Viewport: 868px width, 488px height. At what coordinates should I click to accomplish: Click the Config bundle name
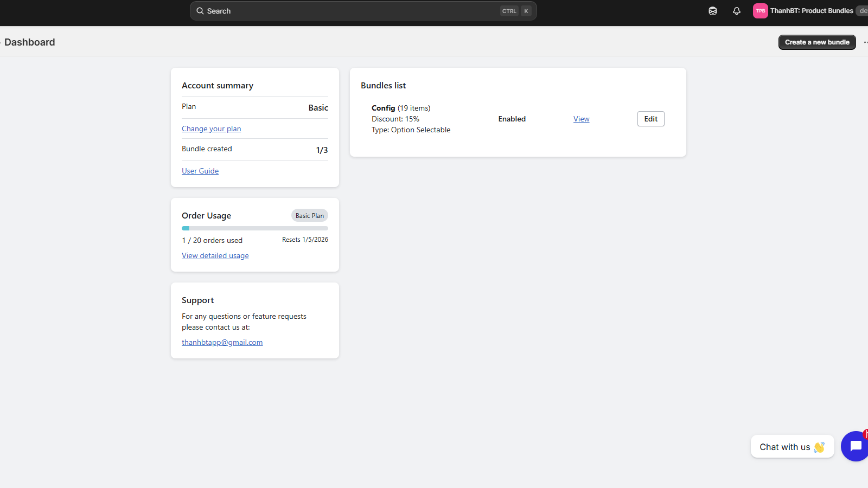(383, 108)
